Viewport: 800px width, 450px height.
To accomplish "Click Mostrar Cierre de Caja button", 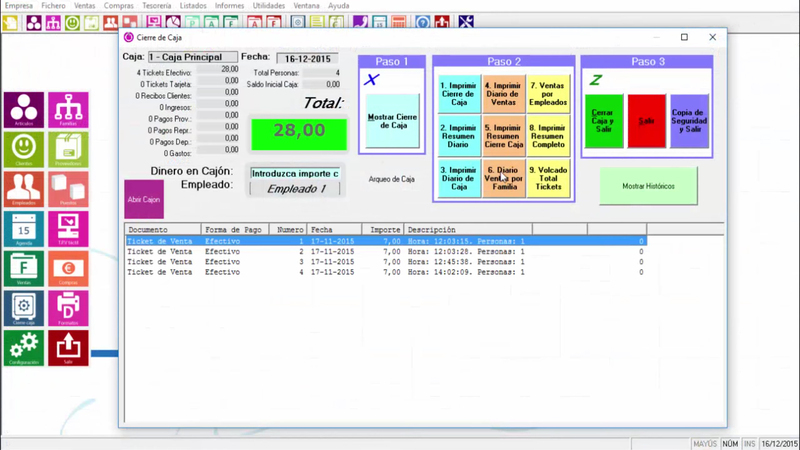I will (392, 121).
